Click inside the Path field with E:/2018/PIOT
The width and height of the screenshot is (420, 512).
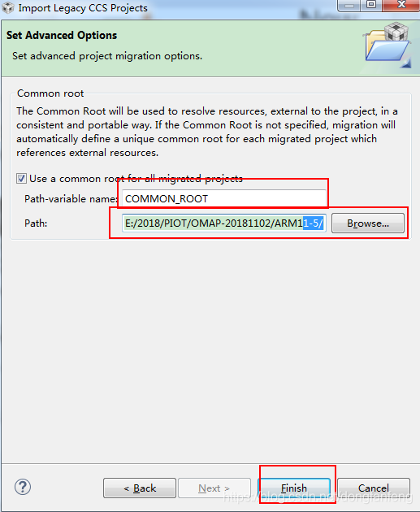[224, 223]
